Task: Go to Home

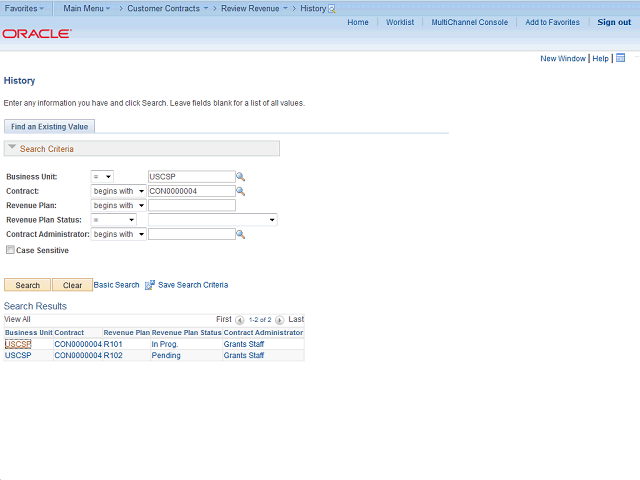Action: (x=358, y=22)
